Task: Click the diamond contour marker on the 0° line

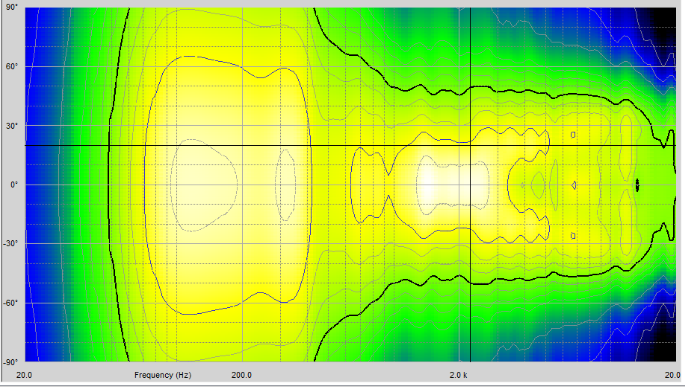Action: [574, 185]
